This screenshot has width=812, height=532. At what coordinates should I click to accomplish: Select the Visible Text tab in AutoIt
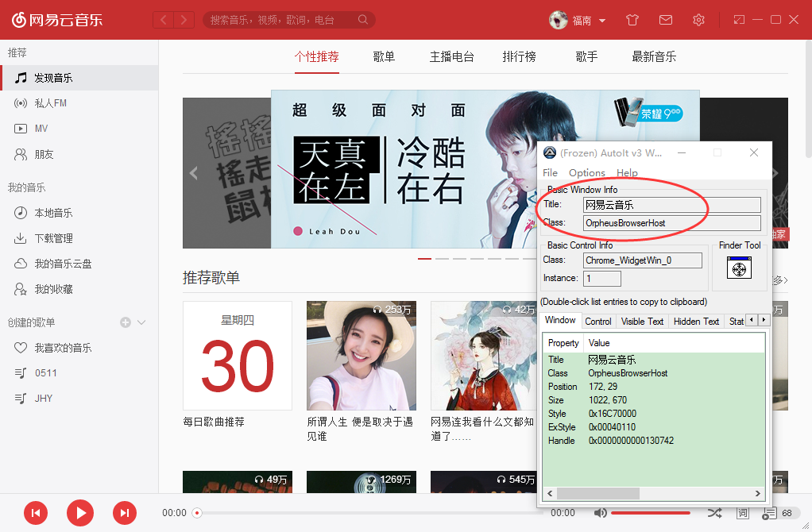642,322
